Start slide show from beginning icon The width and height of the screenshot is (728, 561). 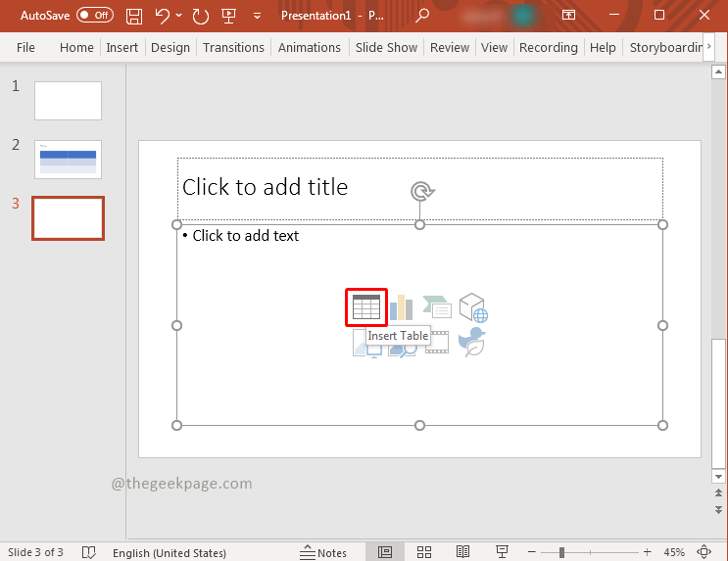click(228, 16)
